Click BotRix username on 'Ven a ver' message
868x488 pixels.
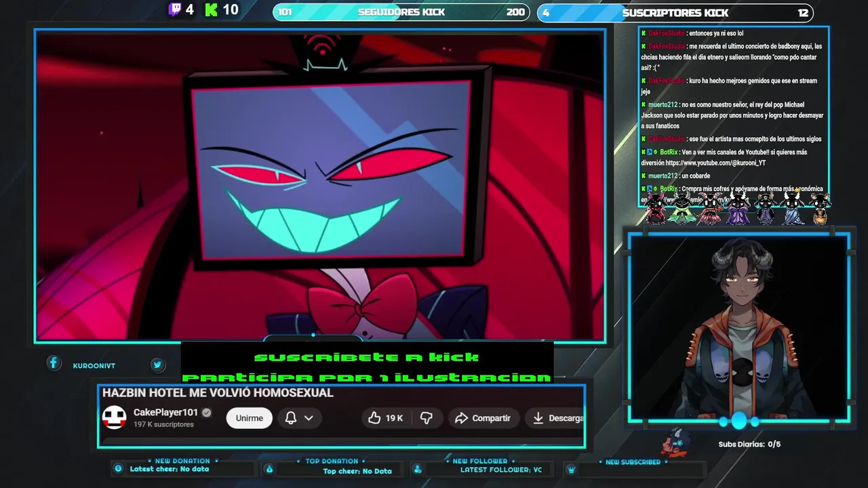(x=669, y=152)
